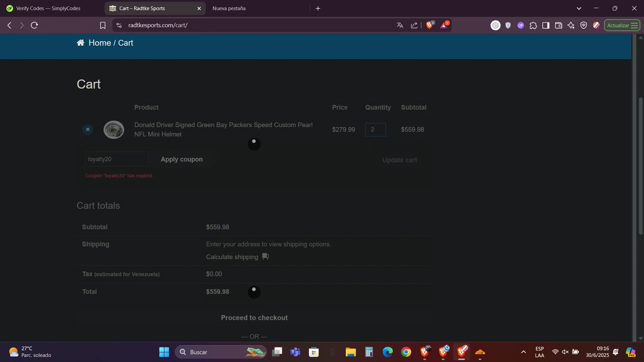644x362 pixels.
Task: Open the Wi-Fi network tray icon
Action: point(555,352)
